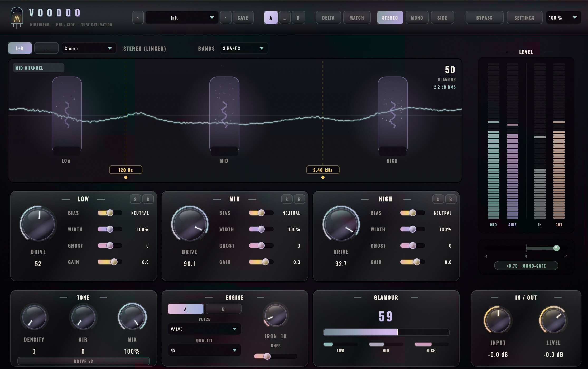Select comparison slot B at top
Screen dimensions: 588x369
[298, 18]
